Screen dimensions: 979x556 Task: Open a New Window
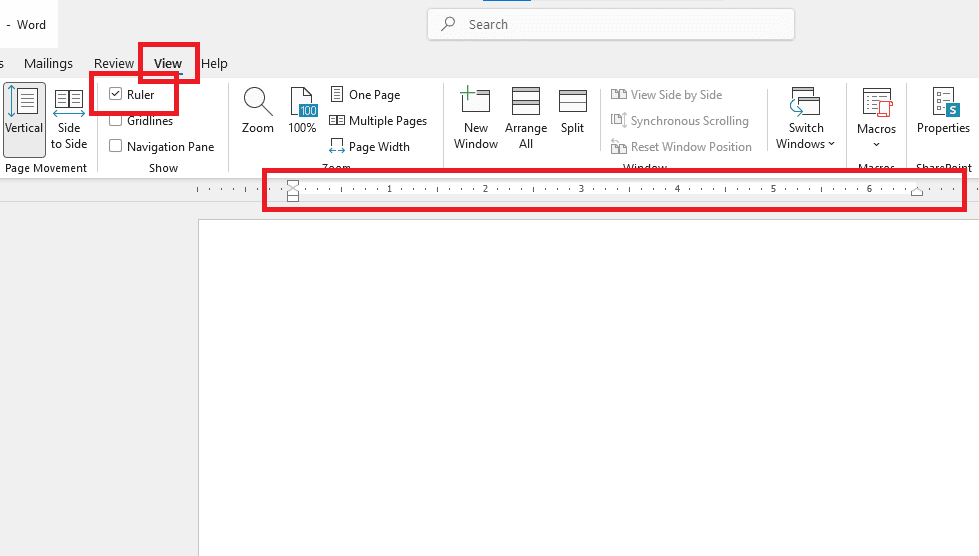tap(476, 119)
